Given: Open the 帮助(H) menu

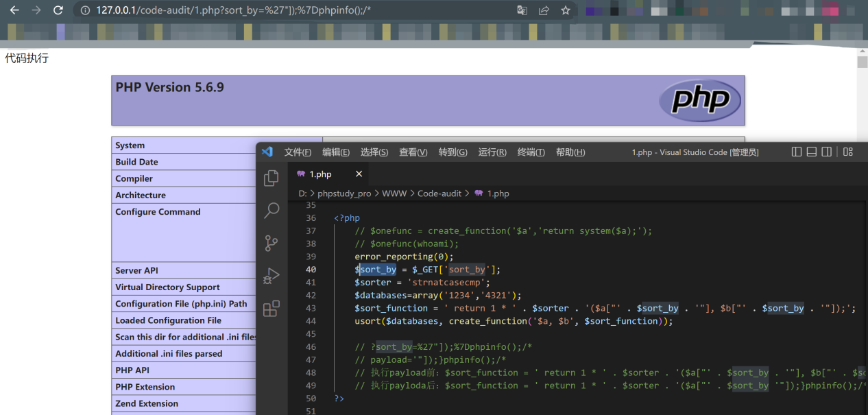Looking at the screenshot, I should (x=570, y=152).
